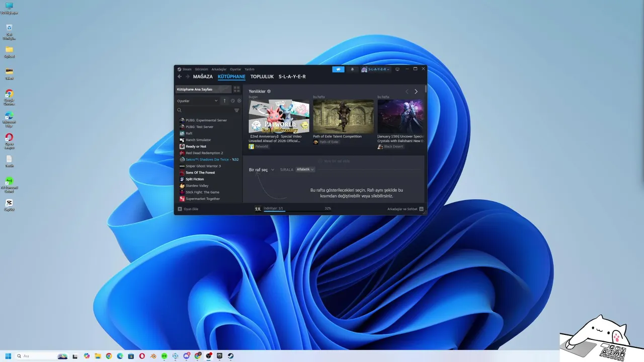Open Epic Games Launcher in taskbar
The height and width of the screenshot is (362, 644).
(219, 356)
